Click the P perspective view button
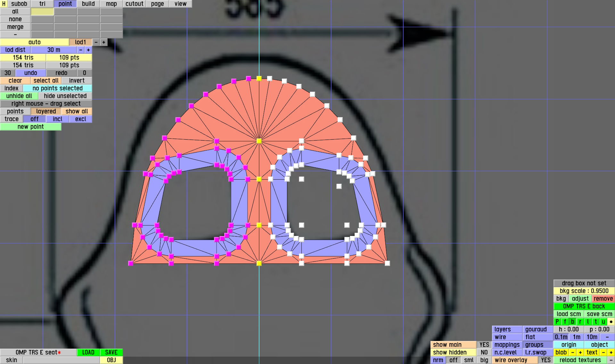Screen dimensions: 615x364 pos(557,322)
